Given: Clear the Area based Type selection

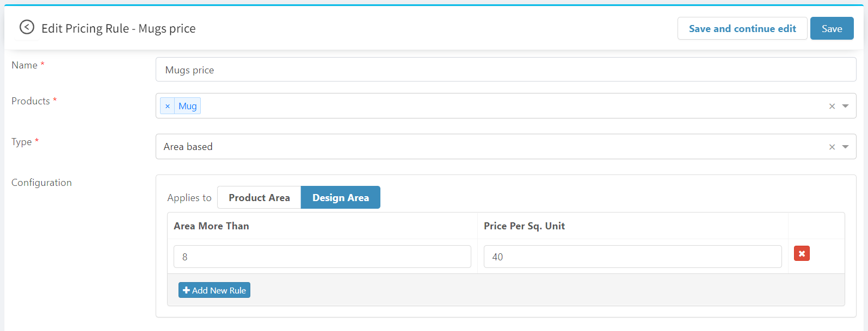Looking at the screenshot, I should [x=832, y=147].
